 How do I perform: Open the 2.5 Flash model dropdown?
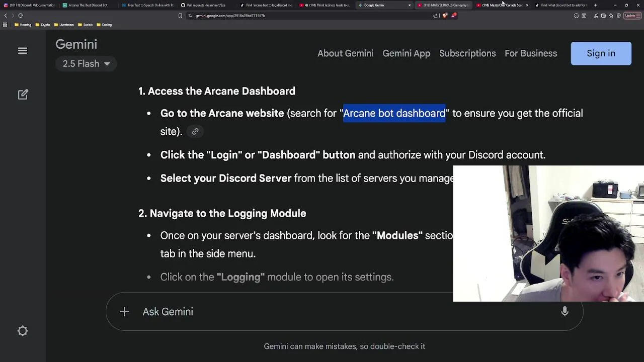tap(86, 64)
